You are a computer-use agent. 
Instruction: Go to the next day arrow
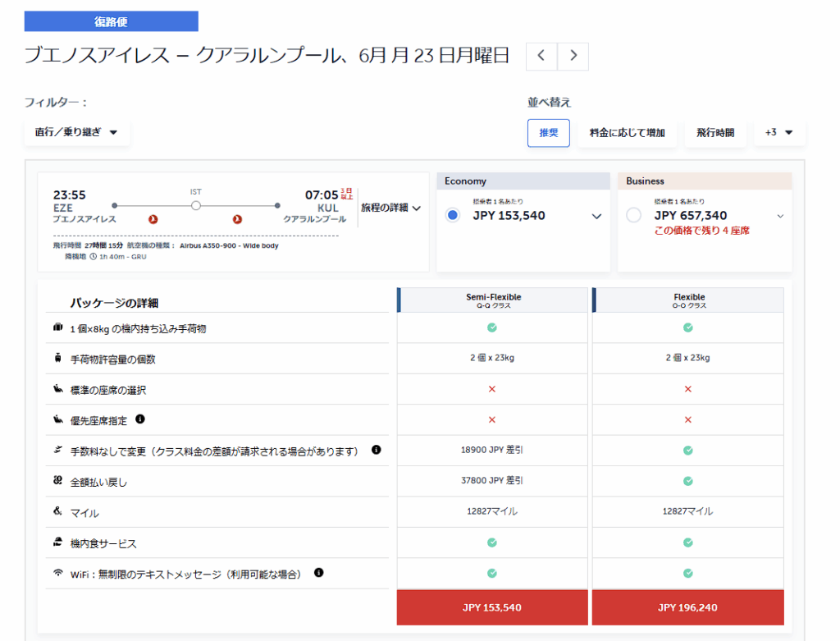573,56
